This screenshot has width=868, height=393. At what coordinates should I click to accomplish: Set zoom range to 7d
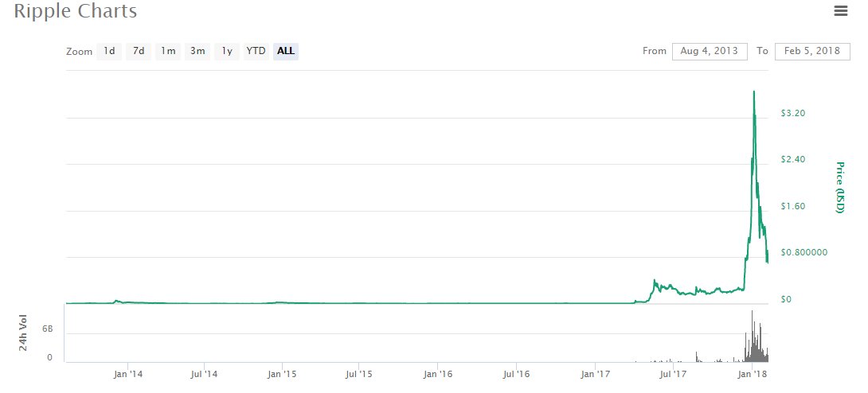(x=139, y=52)
